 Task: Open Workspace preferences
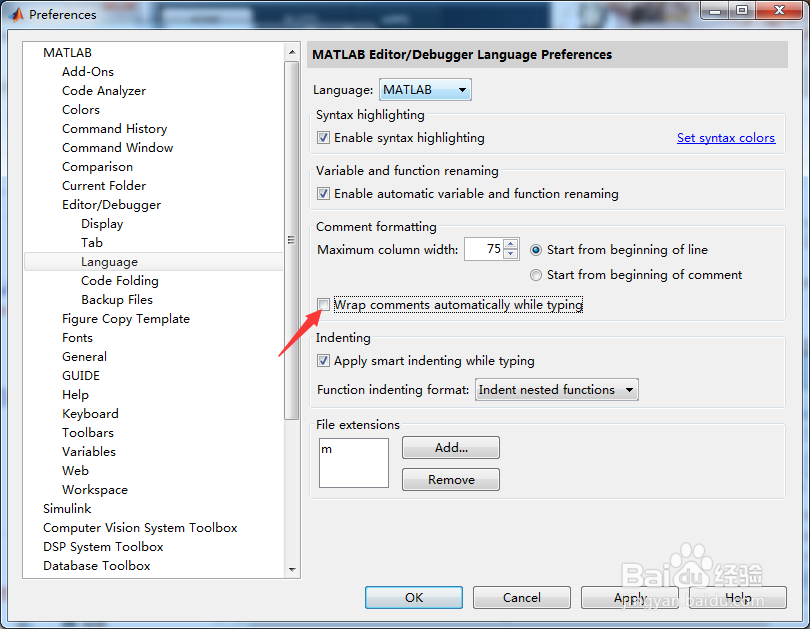pyautogui.click(x=95, y=490)
